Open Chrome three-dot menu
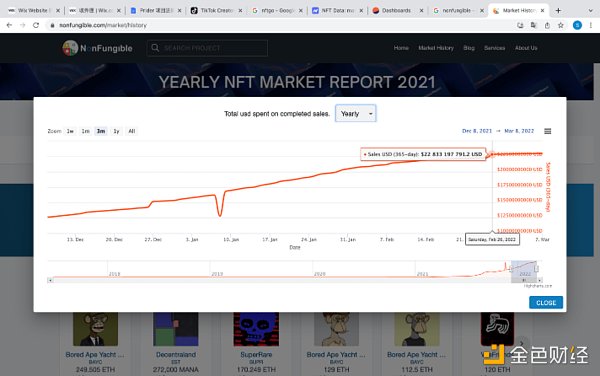Screen dimensions: 600x376 (591, 25)
